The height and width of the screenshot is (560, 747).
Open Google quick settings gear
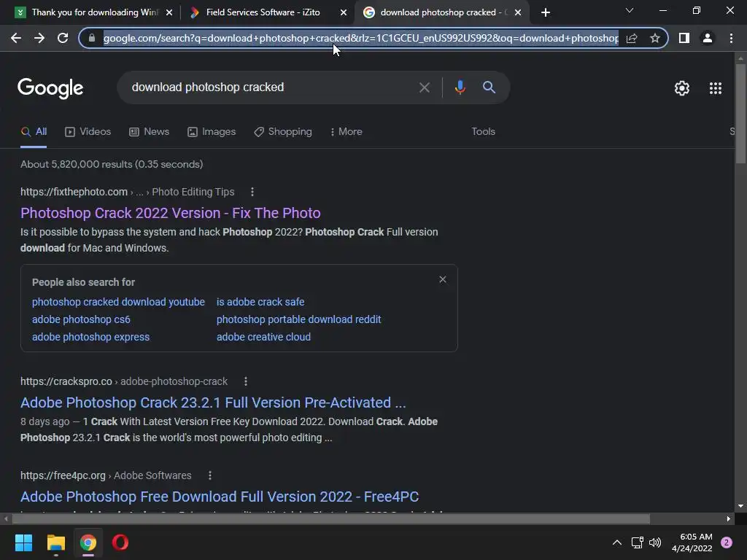pyautogui.click(x=682, y=88)
